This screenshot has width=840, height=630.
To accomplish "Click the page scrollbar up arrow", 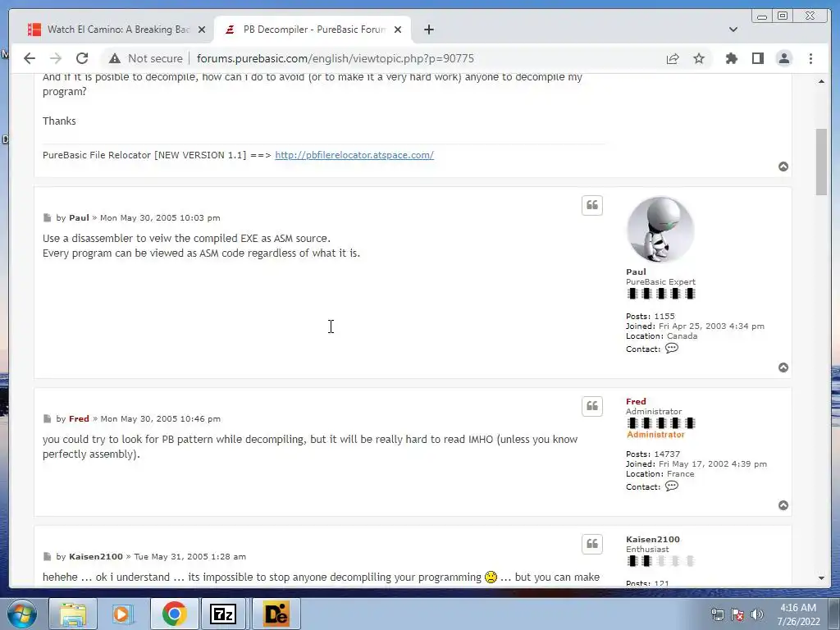I will [821, 81].
